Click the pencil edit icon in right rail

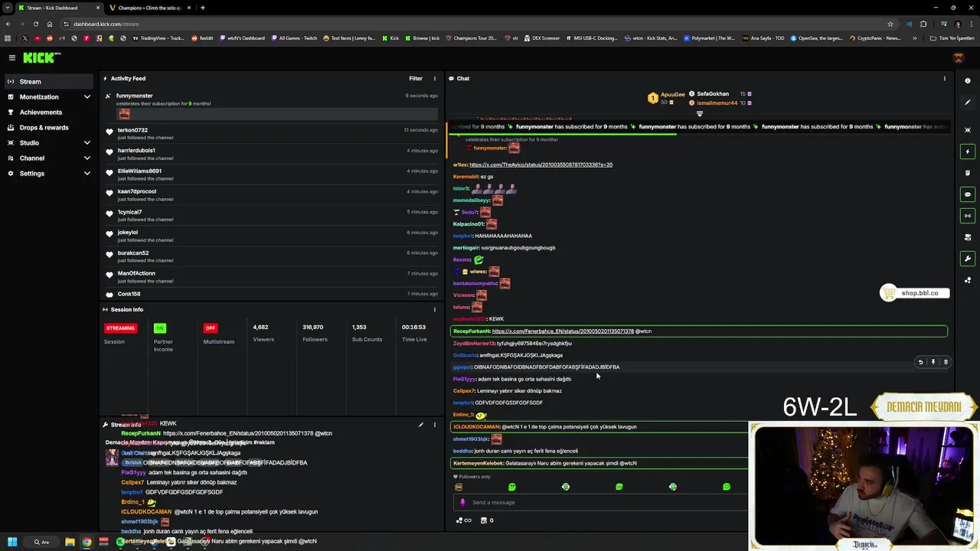[x=968, y=103]
